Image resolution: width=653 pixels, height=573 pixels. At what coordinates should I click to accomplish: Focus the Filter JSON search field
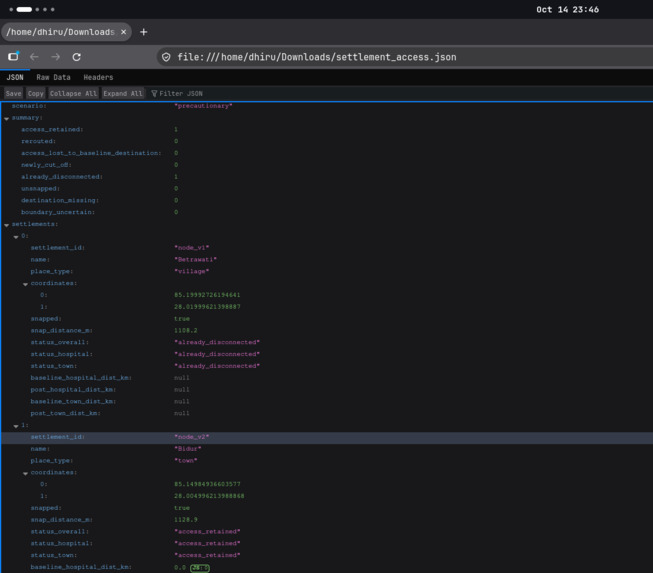click(x=181, y=94)
